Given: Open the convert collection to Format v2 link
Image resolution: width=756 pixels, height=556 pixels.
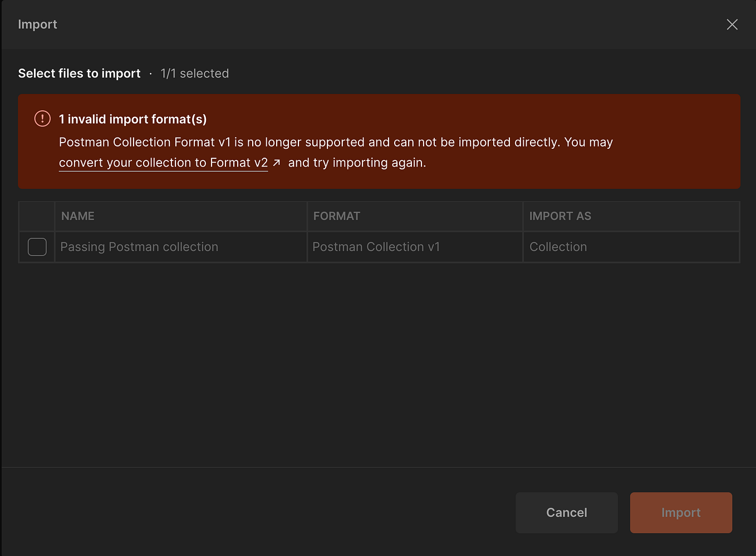Looking at the screenshot, I should [163, 163].
